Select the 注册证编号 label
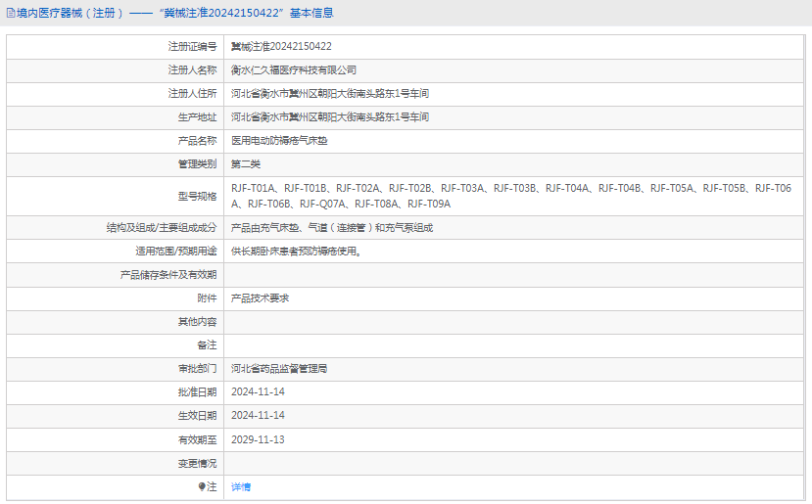812x504 pixels. point(192,47)
